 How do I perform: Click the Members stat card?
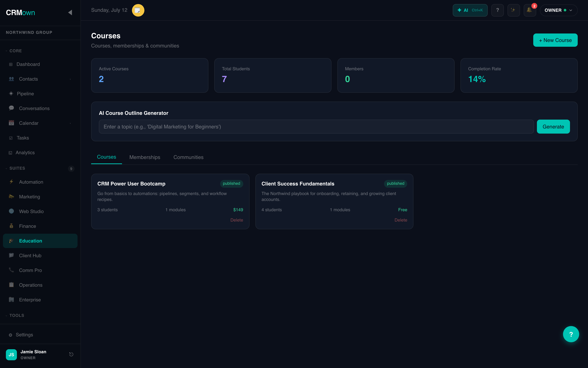(396, 75)
